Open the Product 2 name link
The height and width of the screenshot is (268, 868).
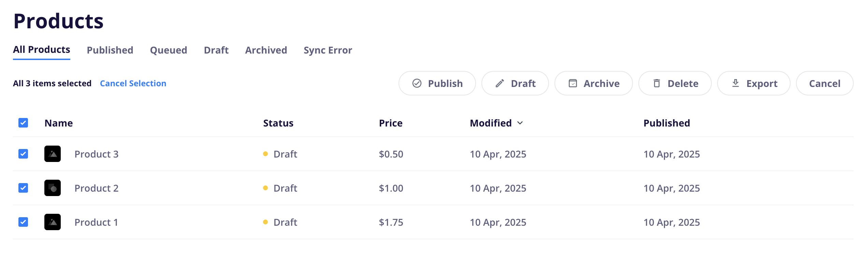tap(97, 188)
